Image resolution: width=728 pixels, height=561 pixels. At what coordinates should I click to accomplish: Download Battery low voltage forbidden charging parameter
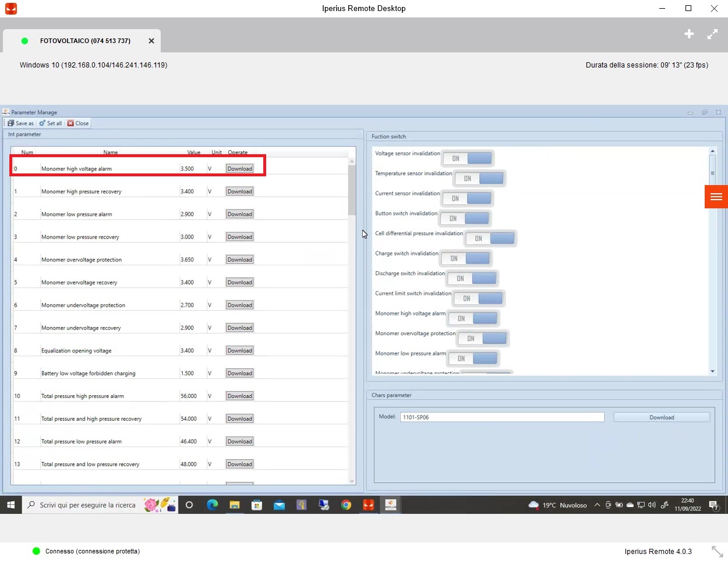tap(239, 373)
